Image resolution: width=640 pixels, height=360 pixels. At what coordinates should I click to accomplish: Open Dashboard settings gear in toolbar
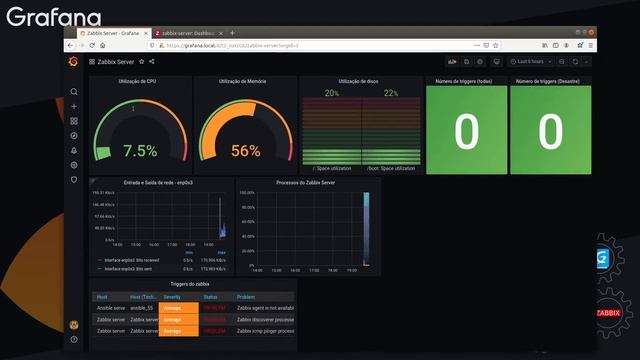tap(480, 62)
